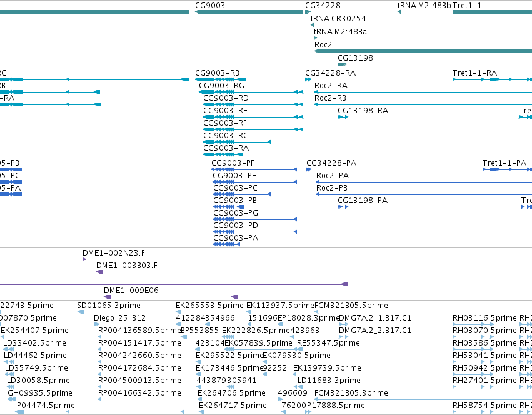
Task: Select EST RH03586.5prime
Action: (484, 343)
